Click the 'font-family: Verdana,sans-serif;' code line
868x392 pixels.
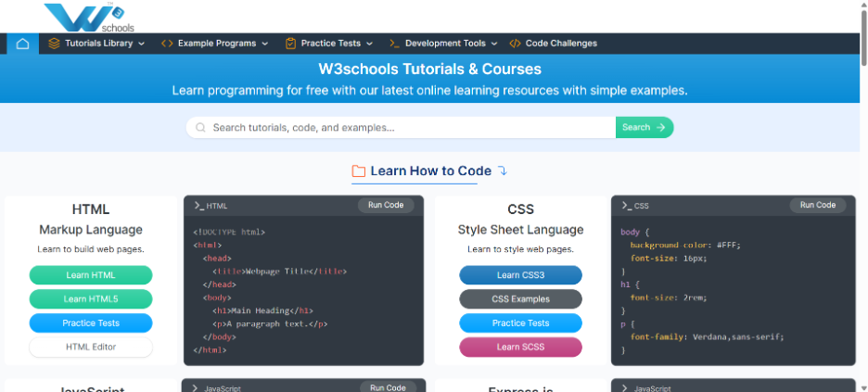coord(707,336)
